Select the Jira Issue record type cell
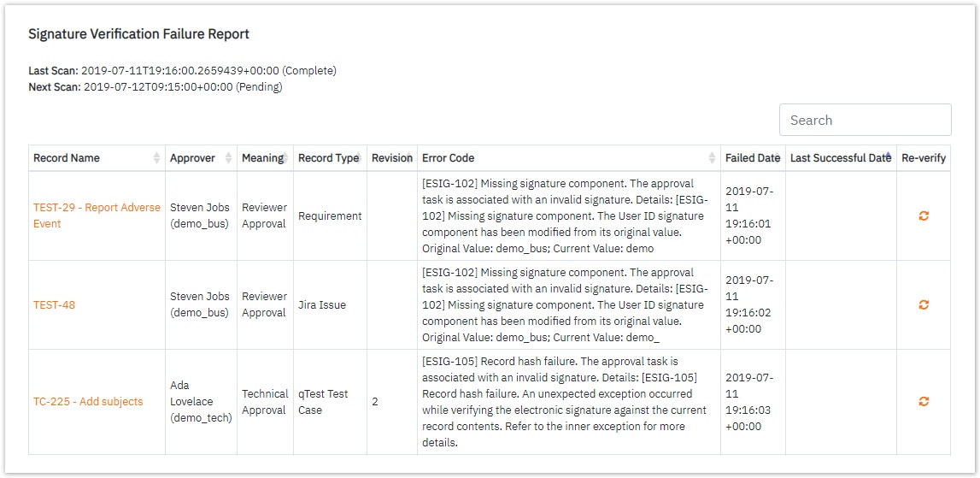This screenshot has height=478, width=980. point(322,305)
